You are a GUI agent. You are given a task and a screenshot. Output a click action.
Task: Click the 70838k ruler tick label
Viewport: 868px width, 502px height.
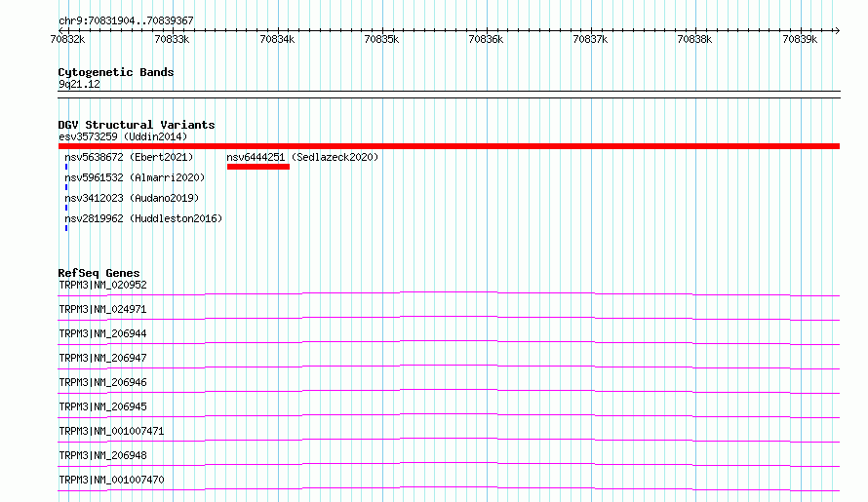coord(694,39)
